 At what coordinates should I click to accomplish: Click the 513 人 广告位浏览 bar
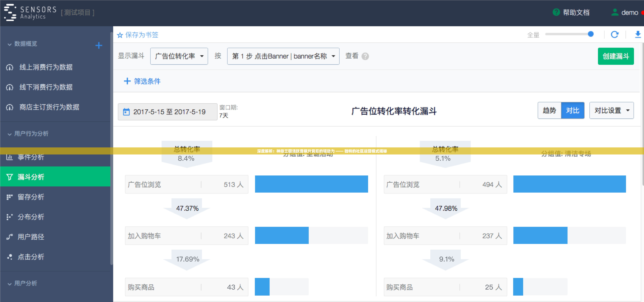point(311,184)
